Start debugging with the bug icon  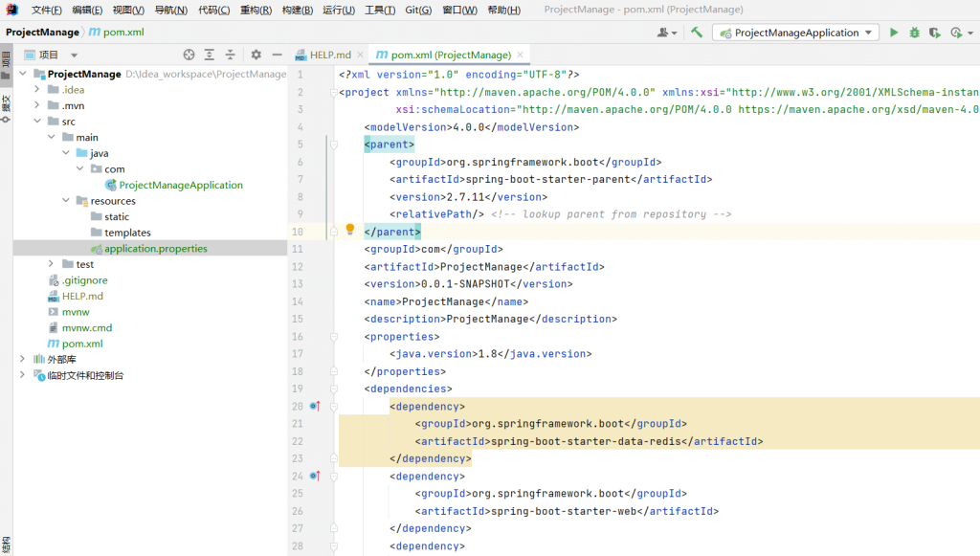pos(914,33)
